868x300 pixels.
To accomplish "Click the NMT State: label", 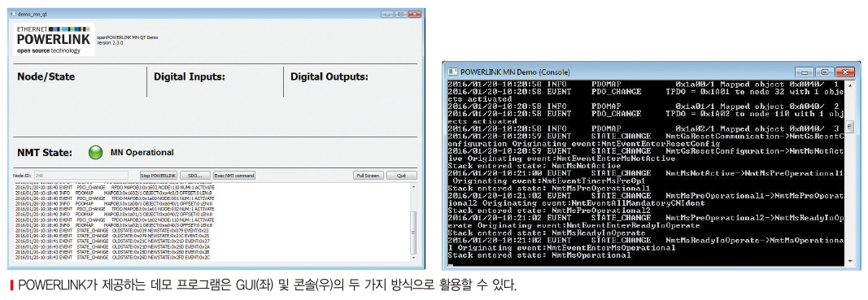I will [x=45, y=153].
